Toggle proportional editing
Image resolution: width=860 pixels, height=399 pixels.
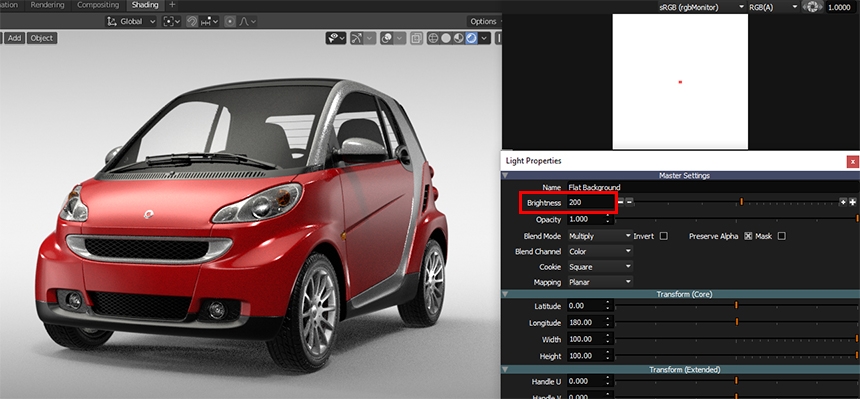pyautogui.click(x=230, y=21)
